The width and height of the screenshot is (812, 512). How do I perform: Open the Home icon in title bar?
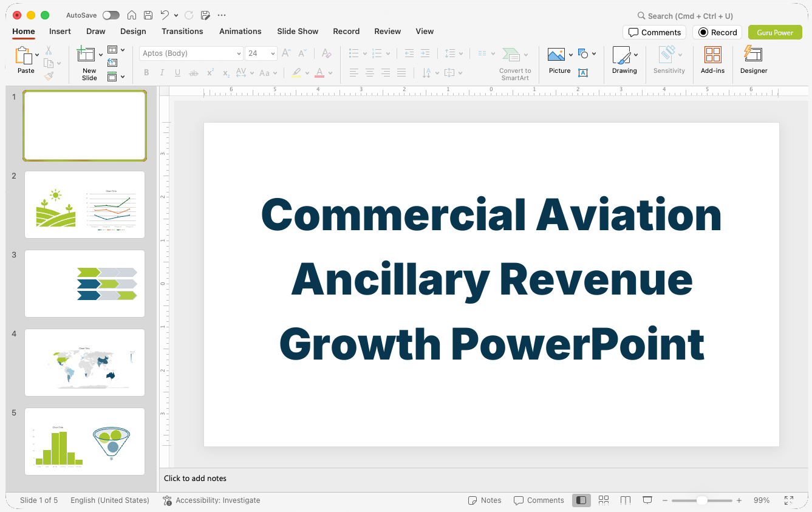(131, 15)
